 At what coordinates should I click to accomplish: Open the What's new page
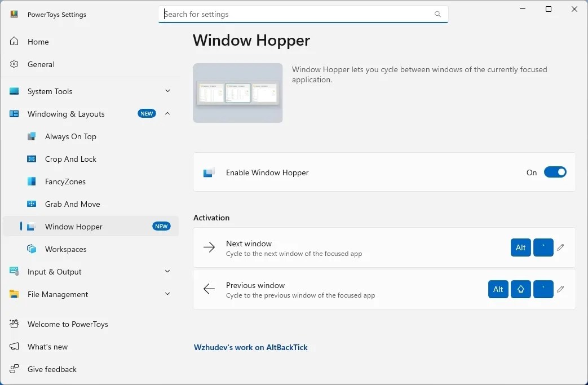[x=90, y=347]
